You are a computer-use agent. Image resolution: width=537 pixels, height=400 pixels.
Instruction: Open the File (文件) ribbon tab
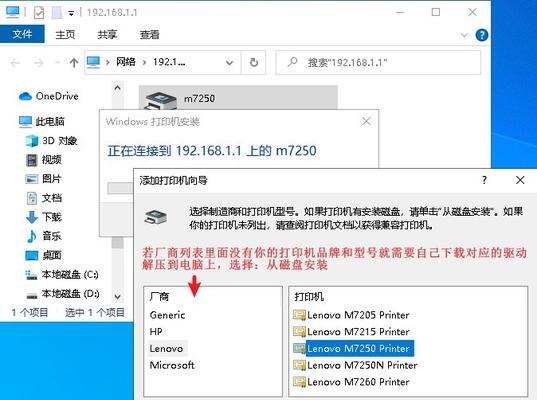pyautogui.click(x=22, y=34)
